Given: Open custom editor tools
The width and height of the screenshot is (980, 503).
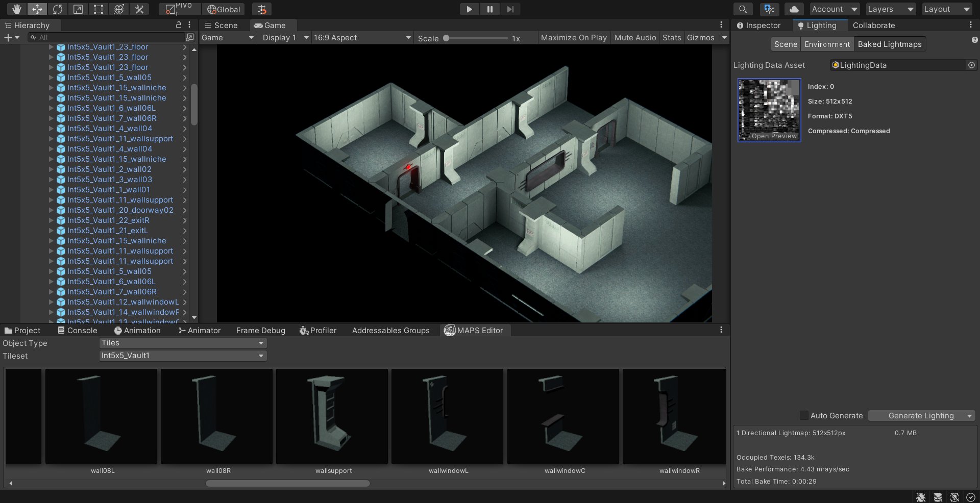Looking at the screenshot, I should 139,9.
